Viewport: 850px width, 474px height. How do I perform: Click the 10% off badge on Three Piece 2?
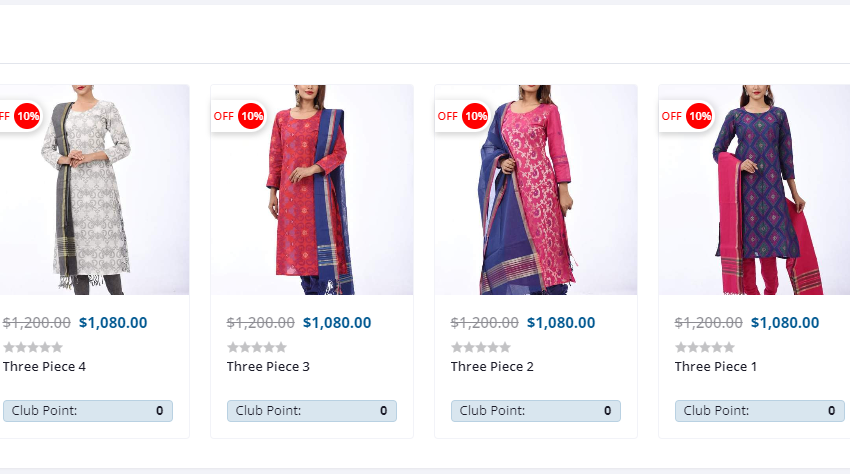(475, 116)
